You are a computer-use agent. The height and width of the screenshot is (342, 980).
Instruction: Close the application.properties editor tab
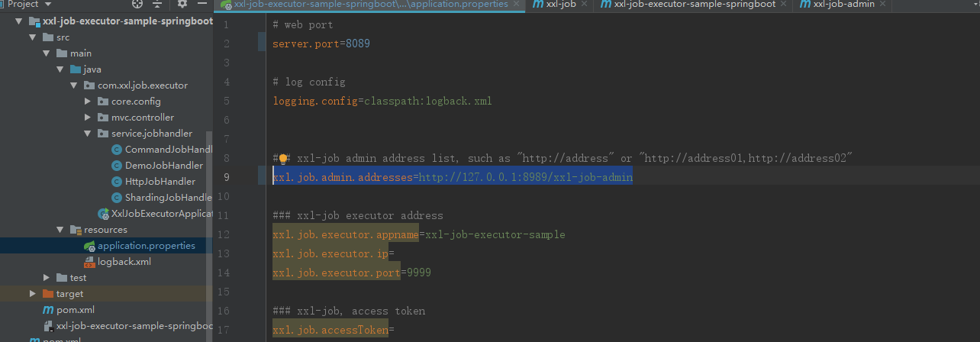517,5
